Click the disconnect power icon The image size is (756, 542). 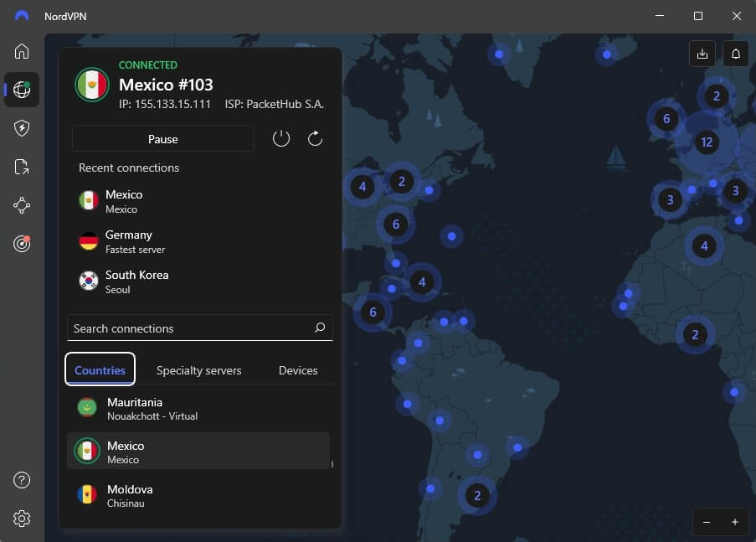(281, 138)
